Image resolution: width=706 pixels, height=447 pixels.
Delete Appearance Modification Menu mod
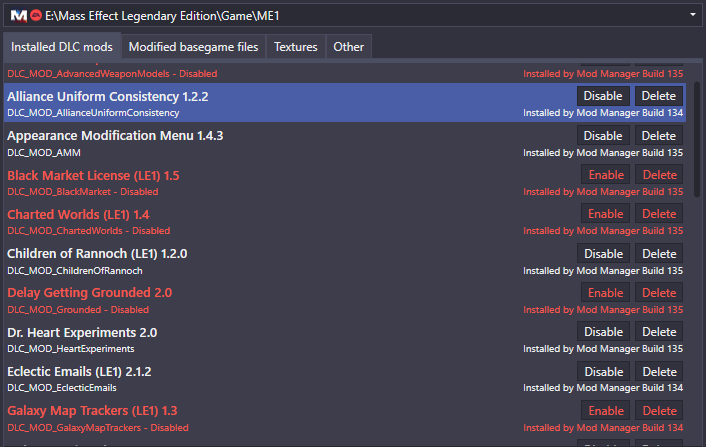(x=659, y=135)
